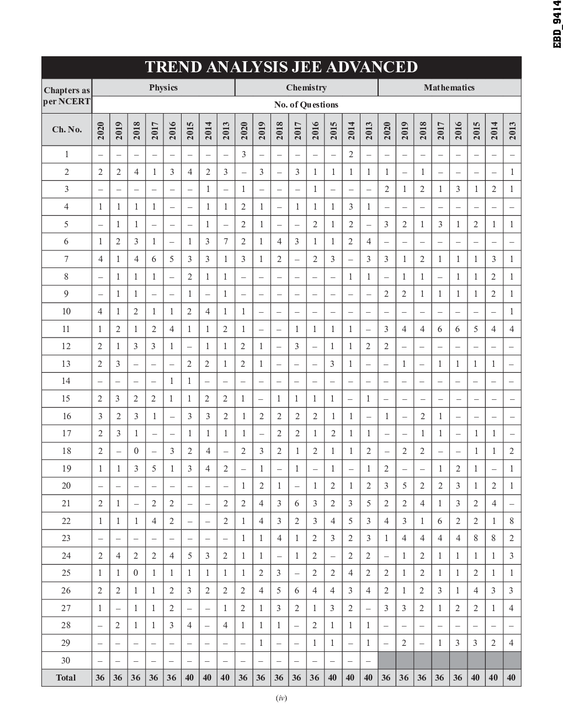The height and width of the screenshot is (728, 563).
Task: Click value 3 in chapter 1, Chemistry 2020
Action: pos(243,154)
